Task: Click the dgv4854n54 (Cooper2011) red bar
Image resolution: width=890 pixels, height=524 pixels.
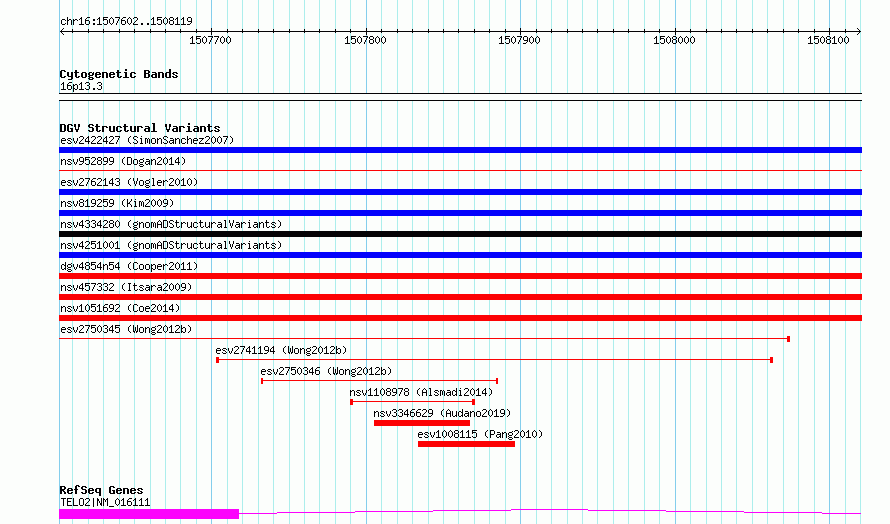Action: click(x=460, y=276)
